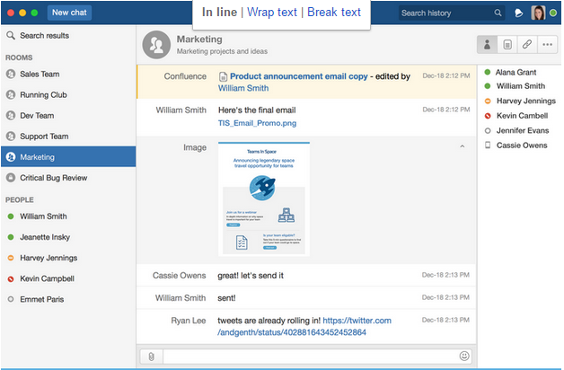Click the 'great! let's send it' message text

coord(250,275)
